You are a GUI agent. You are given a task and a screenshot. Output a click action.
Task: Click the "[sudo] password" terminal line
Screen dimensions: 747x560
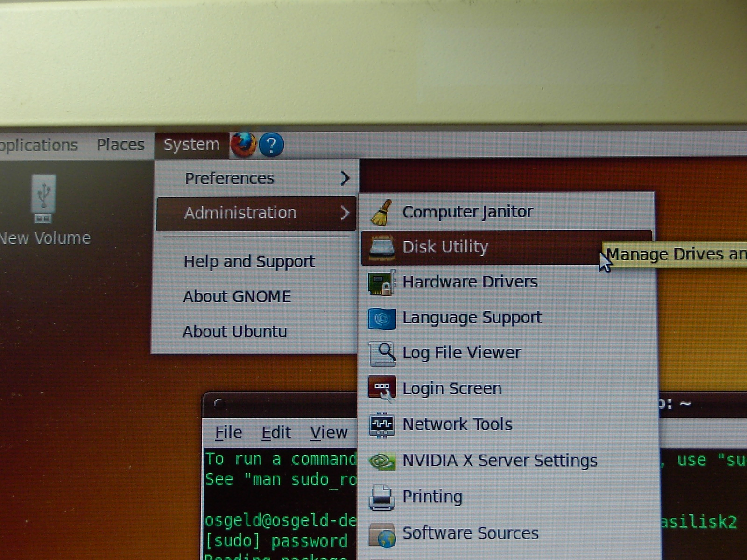[x=276, y=541]
